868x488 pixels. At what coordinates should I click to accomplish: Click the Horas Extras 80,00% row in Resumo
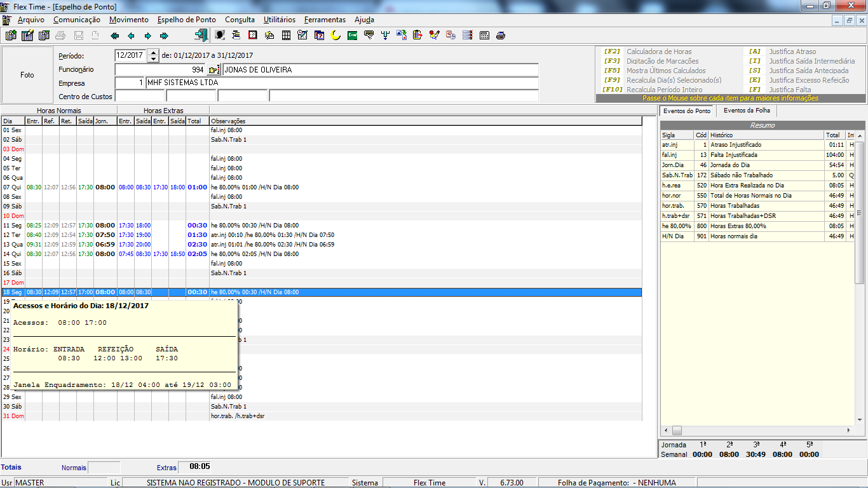(x=757, y=226)
